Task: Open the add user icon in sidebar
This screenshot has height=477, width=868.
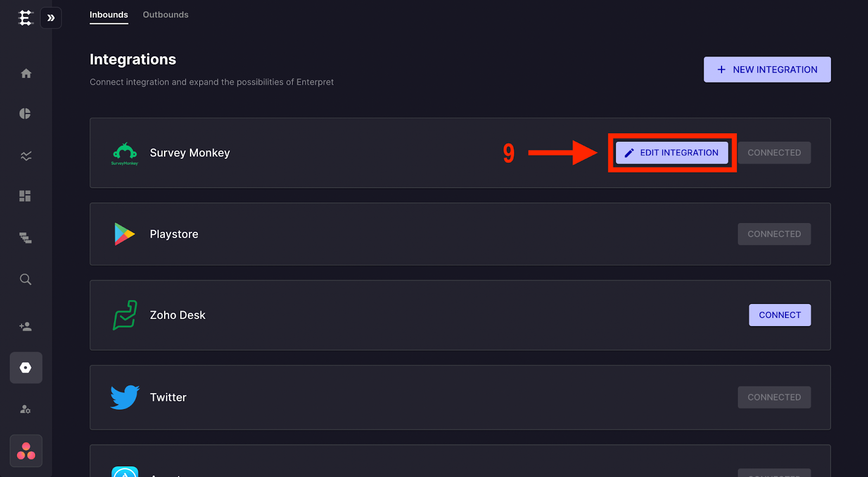Action: 25,326
